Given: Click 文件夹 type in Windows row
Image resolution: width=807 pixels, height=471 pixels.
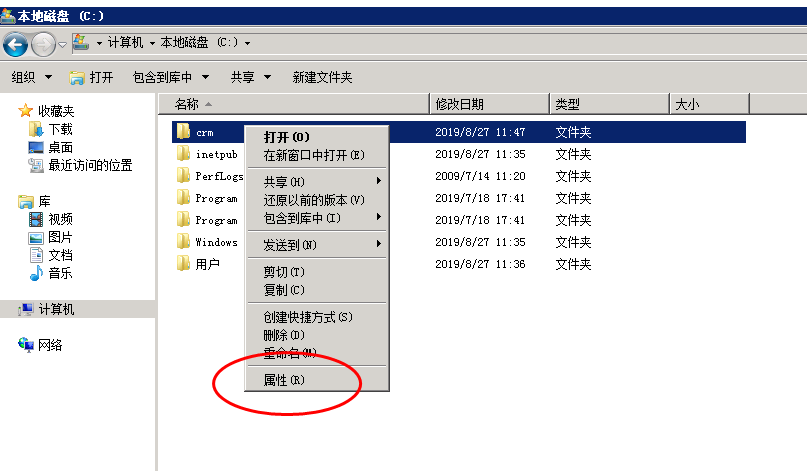Looking at the screenshot, I should click(573, 242).
